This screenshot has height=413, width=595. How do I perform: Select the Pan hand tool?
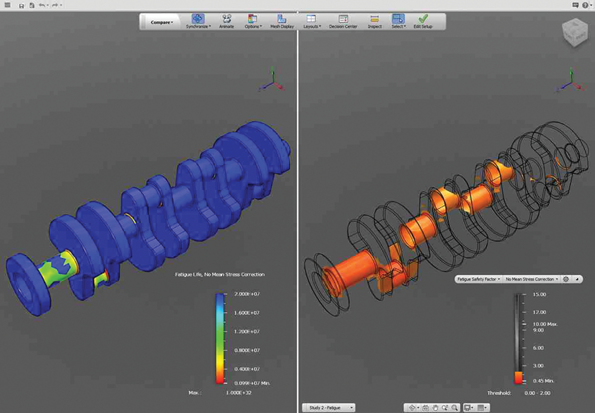point(435,408)
